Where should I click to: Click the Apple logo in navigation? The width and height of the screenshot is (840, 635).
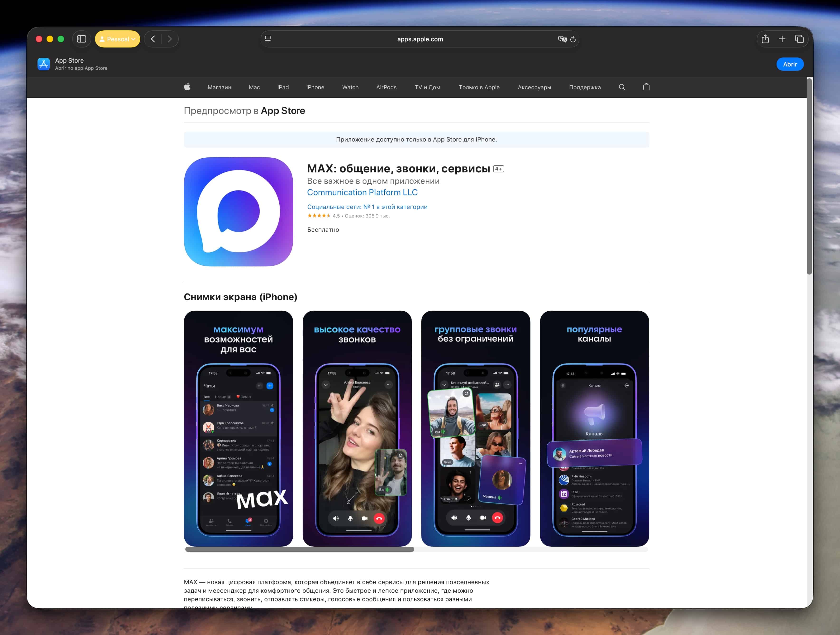[187, 87]
